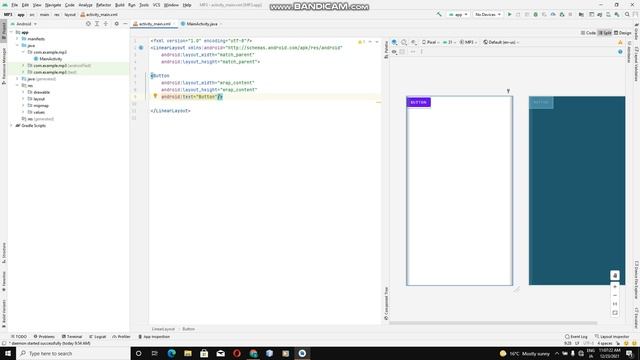The height and width of the screenshot is (360, 640).
Task: Open the TODO tool window
Action: coord(18,336)
